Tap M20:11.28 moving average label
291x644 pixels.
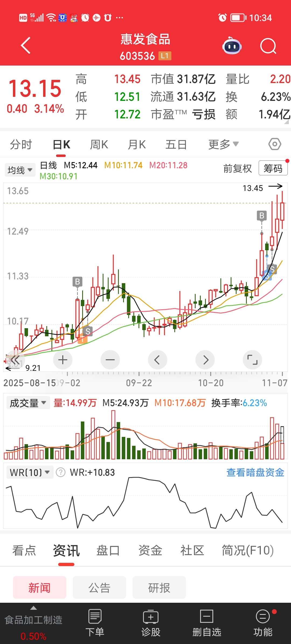pos(168,165)
